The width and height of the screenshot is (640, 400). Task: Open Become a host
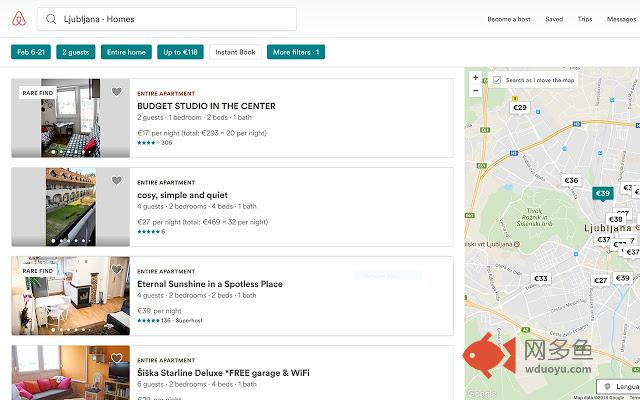[509, 19]
